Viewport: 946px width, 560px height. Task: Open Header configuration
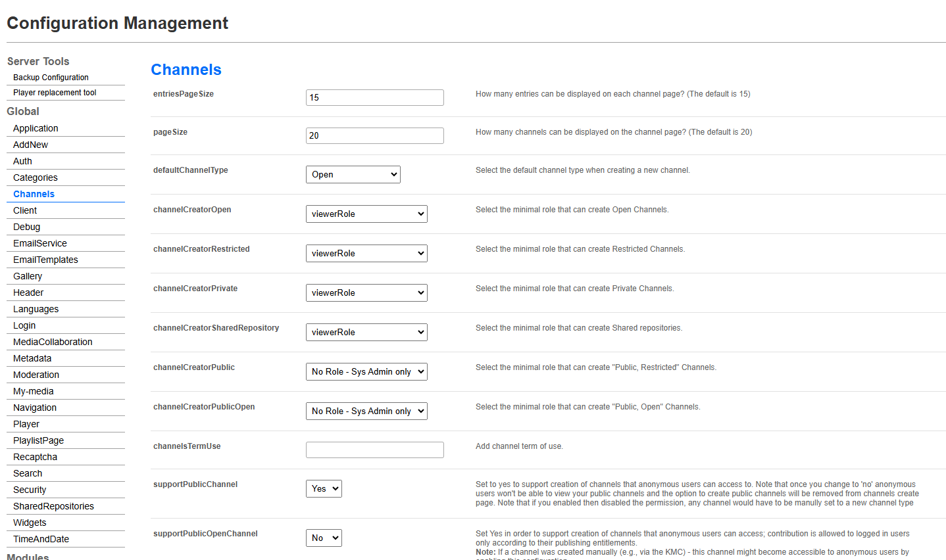tap(28, 292)
